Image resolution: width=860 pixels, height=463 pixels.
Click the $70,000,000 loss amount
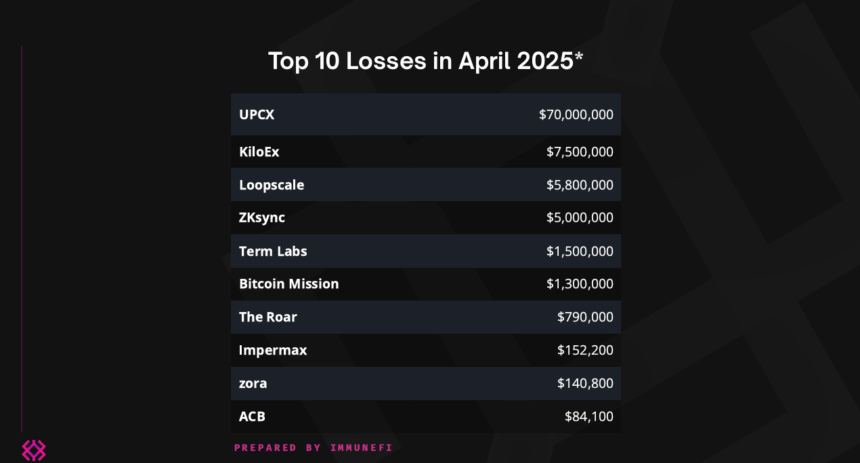click(576, 115)
